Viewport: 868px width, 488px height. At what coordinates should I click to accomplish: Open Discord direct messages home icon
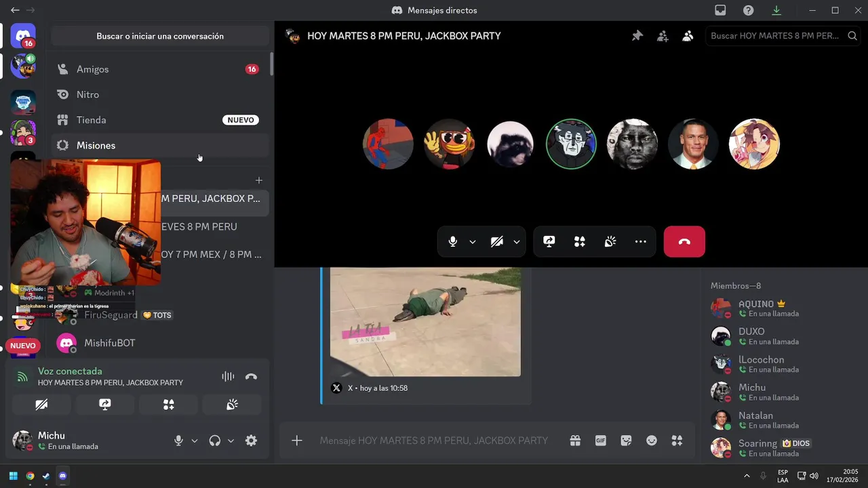click(x=23, y=35)
